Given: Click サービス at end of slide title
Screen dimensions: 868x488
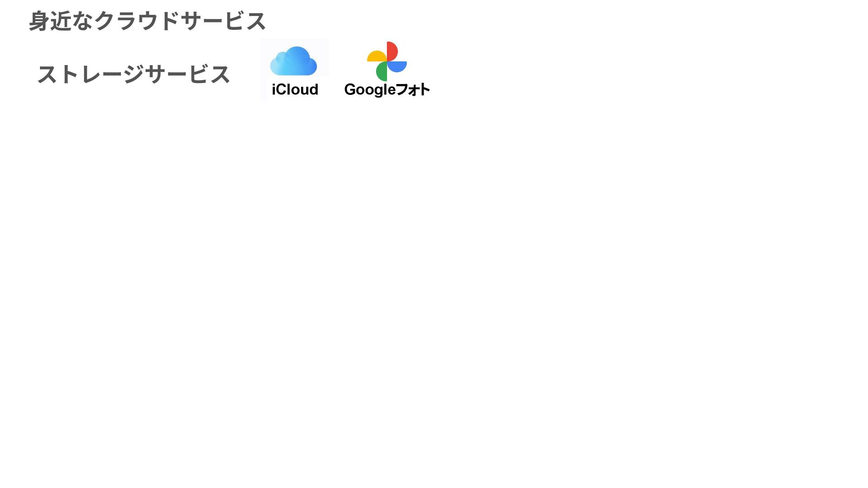Looking at the screenshot, I should 223,21.
